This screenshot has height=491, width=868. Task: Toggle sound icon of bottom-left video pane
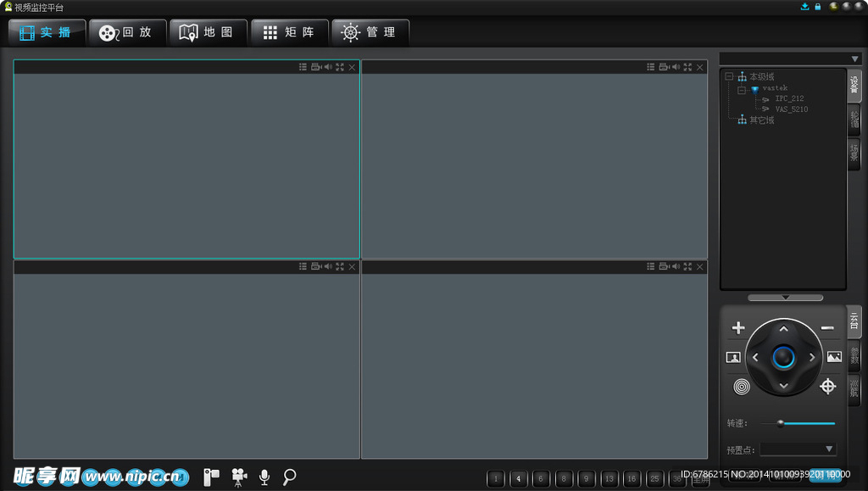tap(328, 266)
